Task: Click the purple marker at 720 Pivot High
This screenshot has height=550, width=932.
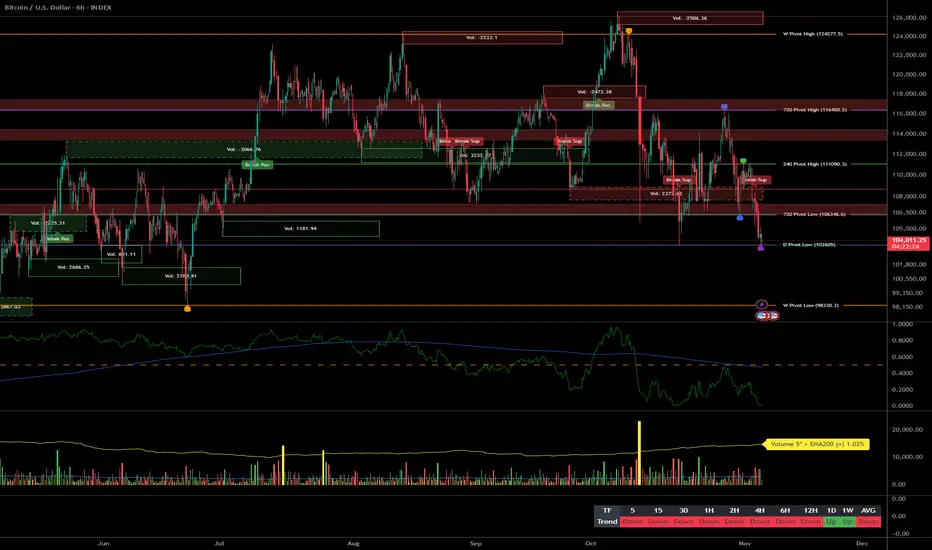Action: click(724, 107)
